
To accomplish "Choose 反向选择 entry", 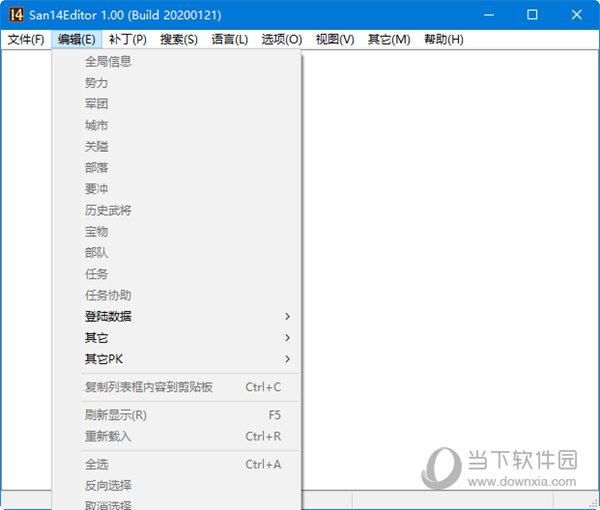I will point(176,486).
